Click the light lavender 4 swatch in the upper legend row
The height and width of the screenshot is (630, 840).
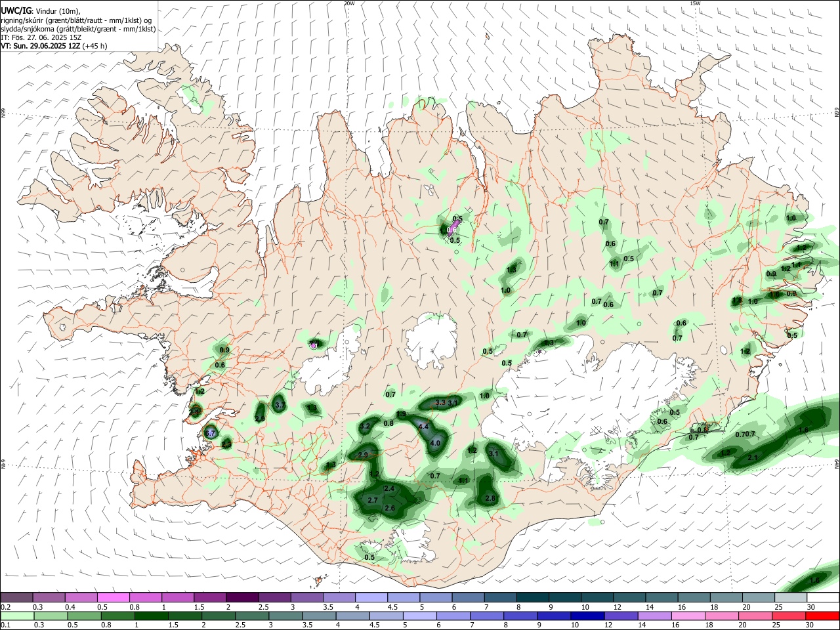click(x=371, y=597)
